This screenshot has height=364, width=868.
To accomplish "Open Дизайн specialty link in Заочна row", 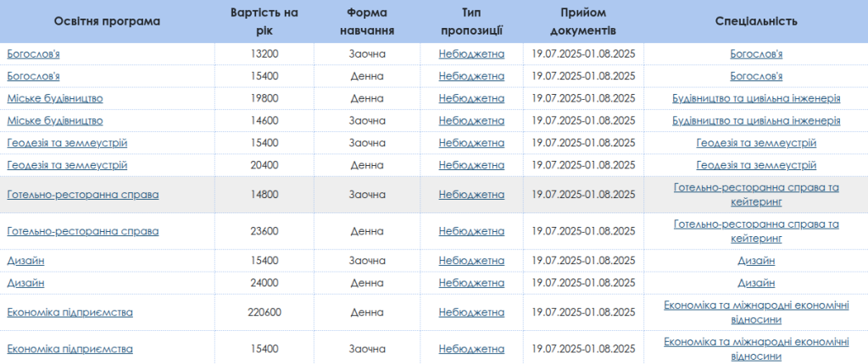I will click(756, 261).
